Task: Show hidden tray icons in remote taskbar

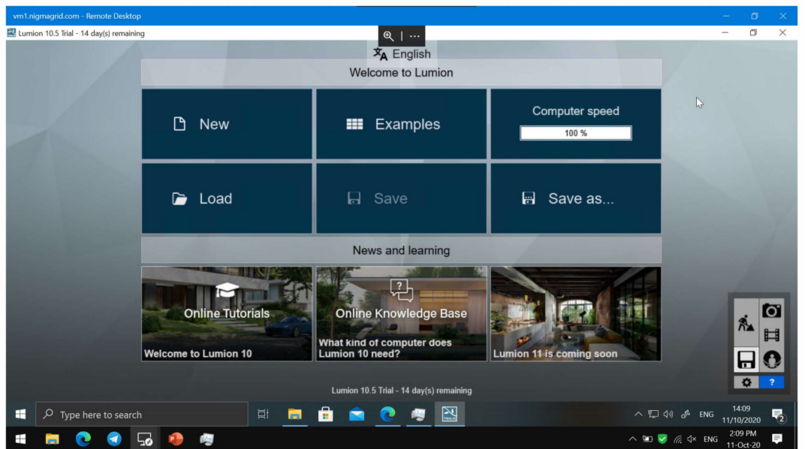Action: [638, 414]
